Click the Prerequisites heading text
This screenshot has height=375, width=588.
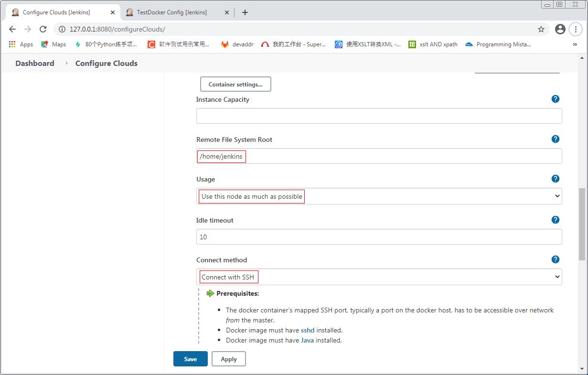click(237, 293)
